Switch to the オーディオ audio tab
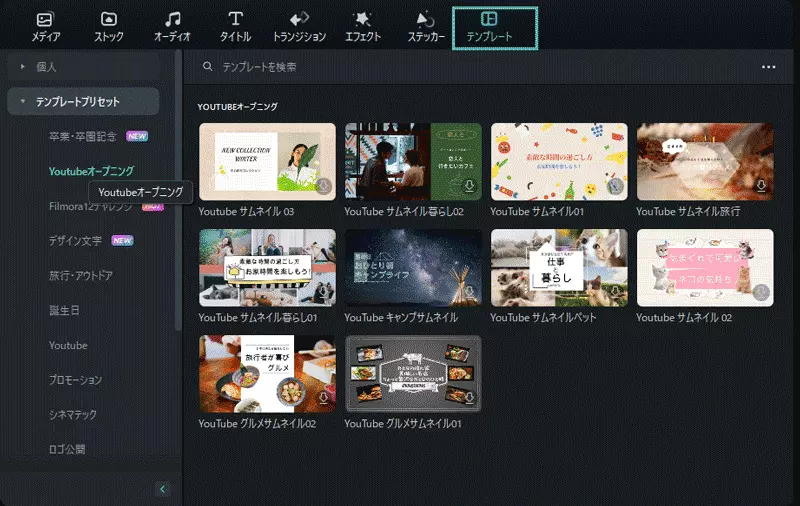This screenshot has height=506, width=800. click(172, 26)
